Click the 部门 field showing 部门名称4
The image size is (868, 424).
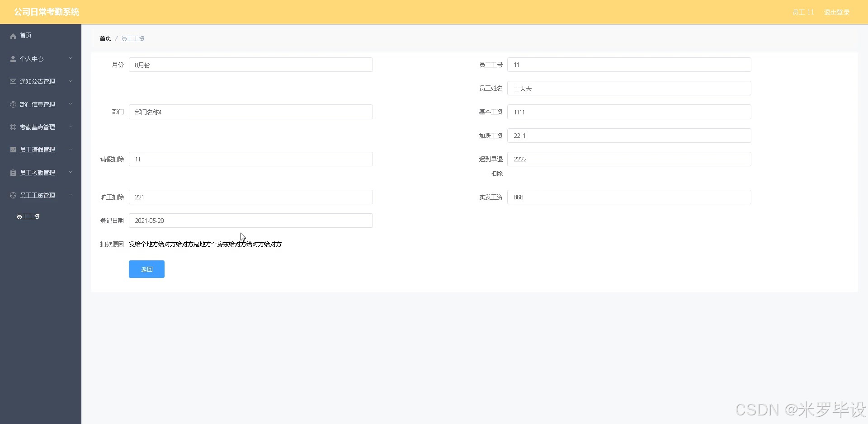pos(251,112)
